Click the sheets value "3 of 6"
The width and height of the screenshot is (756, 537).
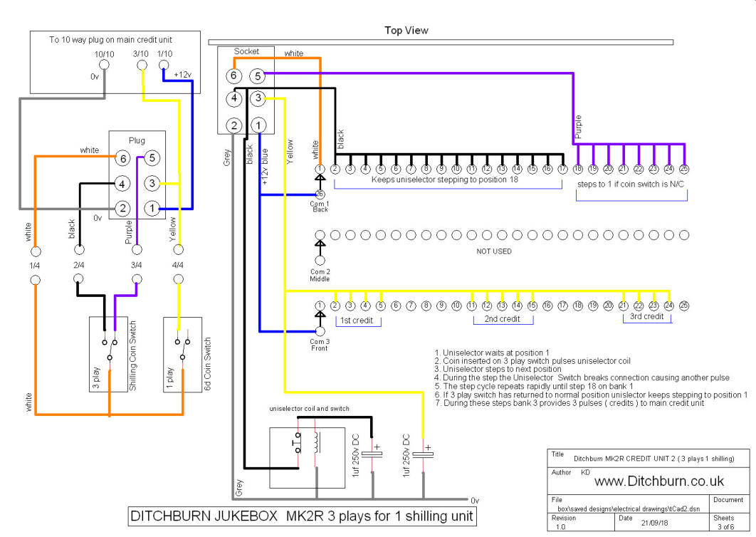725,527
